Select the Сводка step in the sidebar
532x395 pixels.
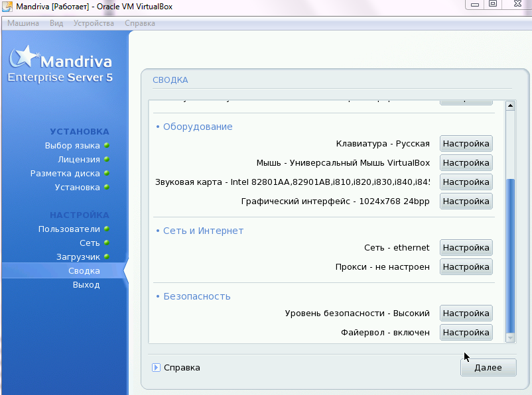(x=84, y=271)
